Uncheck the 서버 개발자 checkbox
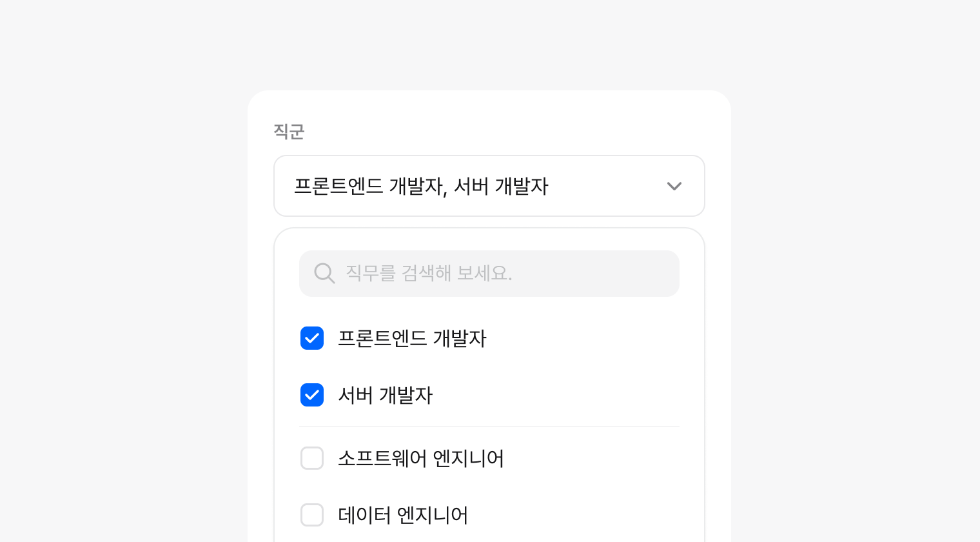This screenshot has width=980, height=542. 312,395
